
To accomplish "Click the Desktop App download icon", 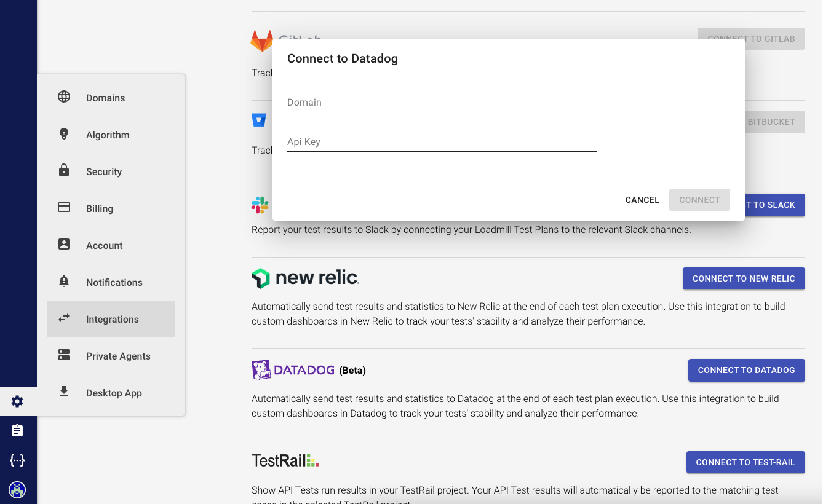I will (x=64, y=392).
